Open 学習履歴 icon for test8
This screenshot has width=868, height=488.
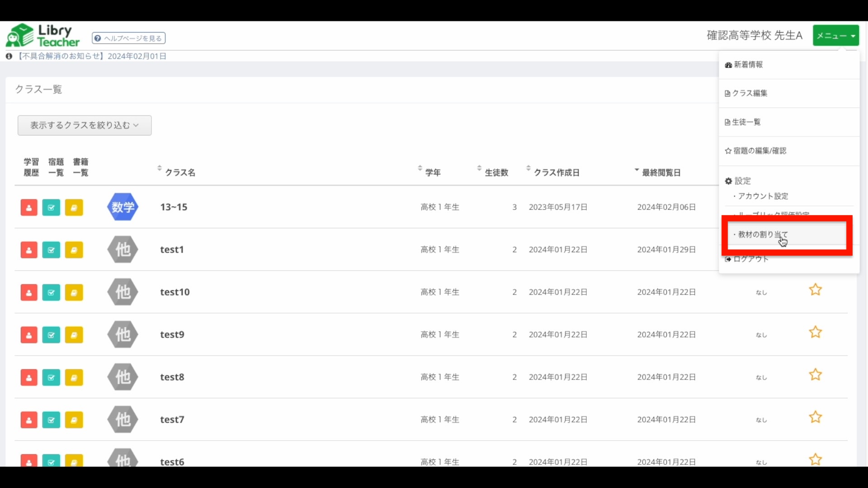28,377
